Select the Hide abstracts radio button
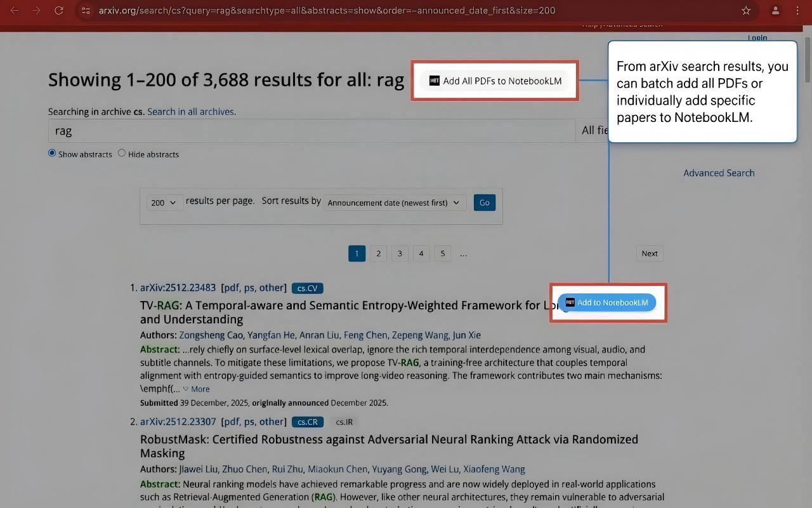Viewport: 812px width, 508px height. click(x=121, y=152)
